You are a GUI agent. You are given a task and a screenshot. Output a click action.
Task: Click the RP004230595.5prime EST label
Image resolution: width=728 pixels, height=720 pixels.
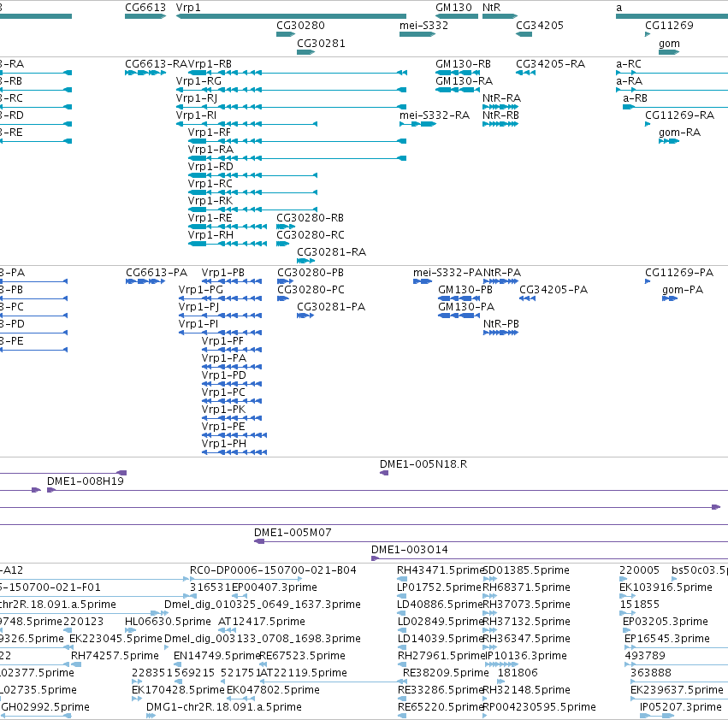[540, 707]
